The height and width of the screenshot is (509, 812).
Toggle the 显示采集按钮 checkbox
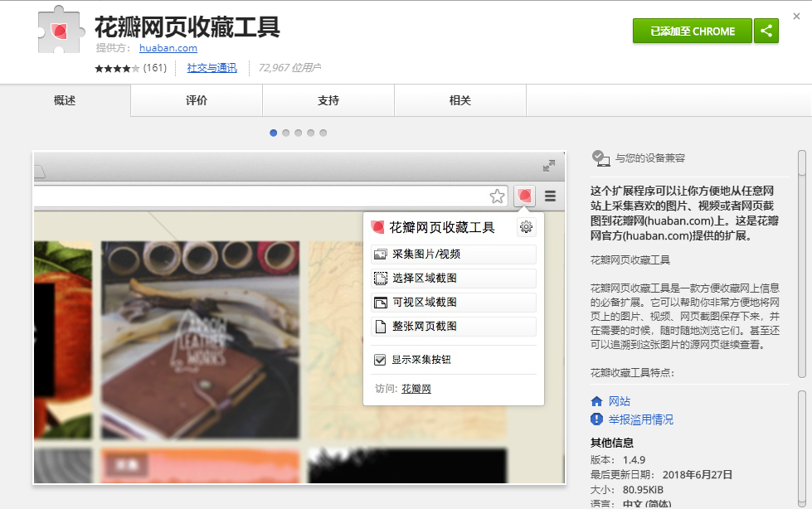pos(380,359)
